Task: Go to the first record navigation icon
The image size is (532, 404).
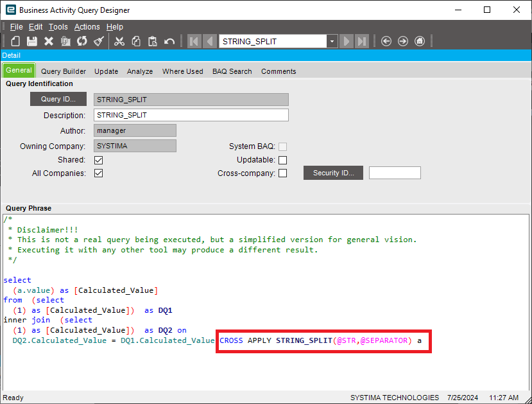Action: pos(194,41)
